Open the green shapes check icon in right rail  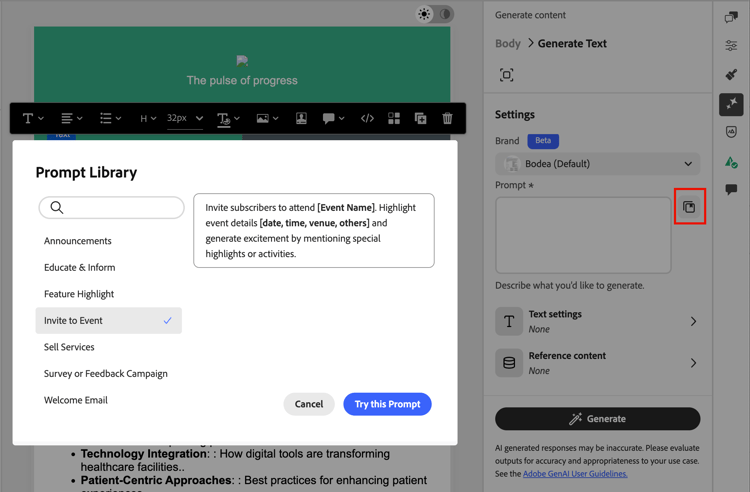point(731,163)
